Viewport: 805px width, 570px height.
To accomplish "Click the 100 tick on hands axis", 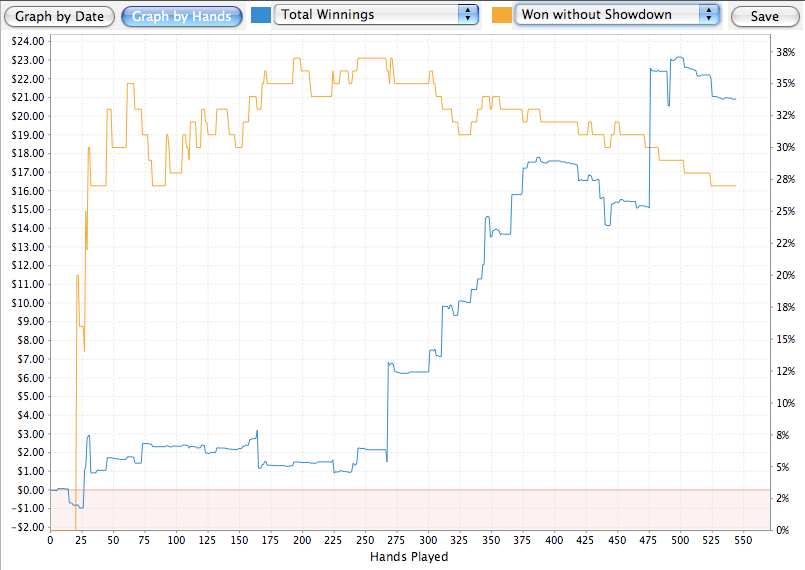I will click(176, 541).
